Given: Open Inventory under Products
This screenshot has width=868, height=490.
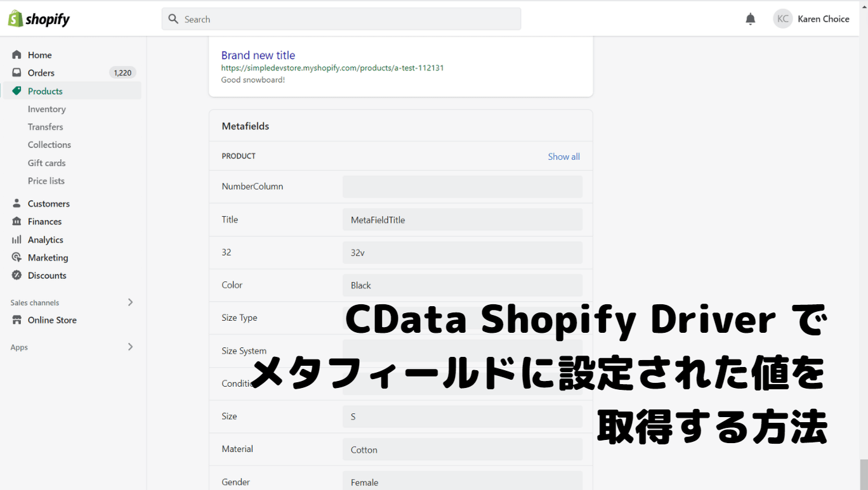Looking at the screenshot, I should coord(47,109).
